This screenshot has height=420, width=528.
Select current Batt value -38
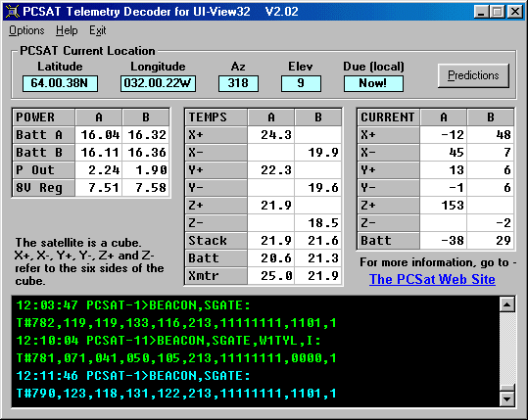[x=444, y=240]
